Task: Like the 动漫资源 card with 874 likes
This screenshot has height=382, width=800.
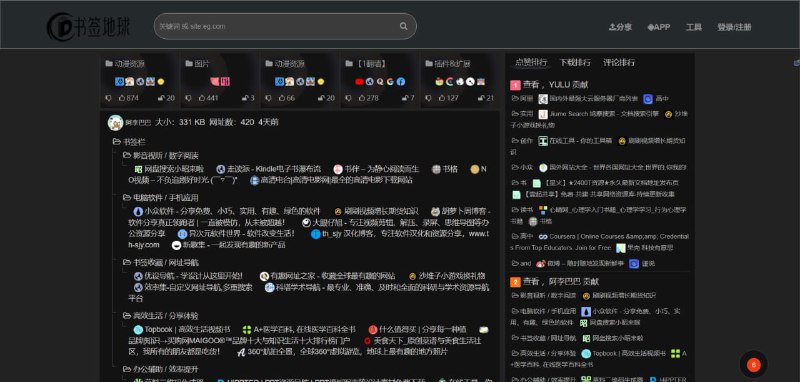Action: coord(129,98)
